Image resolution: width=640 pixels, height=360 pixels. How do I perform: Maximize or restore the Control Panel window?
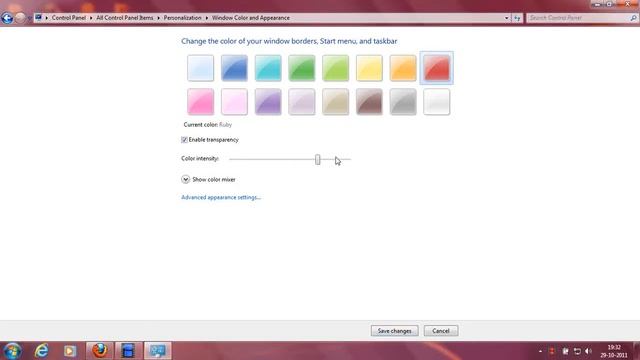(x=610, y=4)
